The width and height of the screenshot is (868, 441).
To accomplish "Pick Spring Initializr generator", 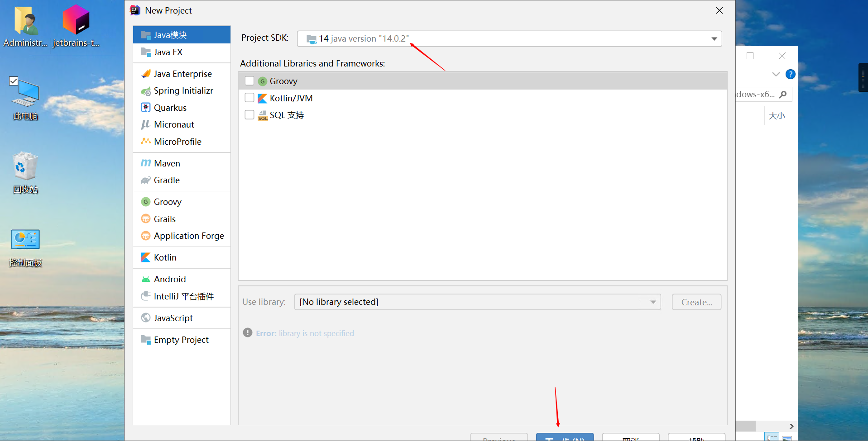I will (x=182, y=90).
